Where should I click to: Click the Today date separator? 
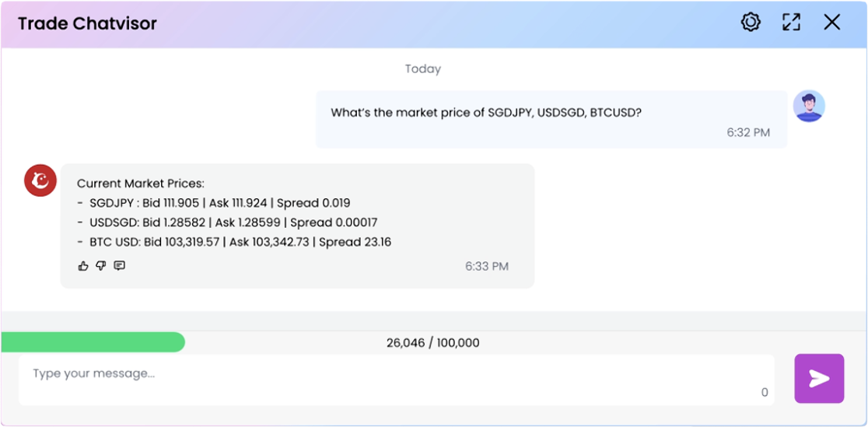point(422,69)
